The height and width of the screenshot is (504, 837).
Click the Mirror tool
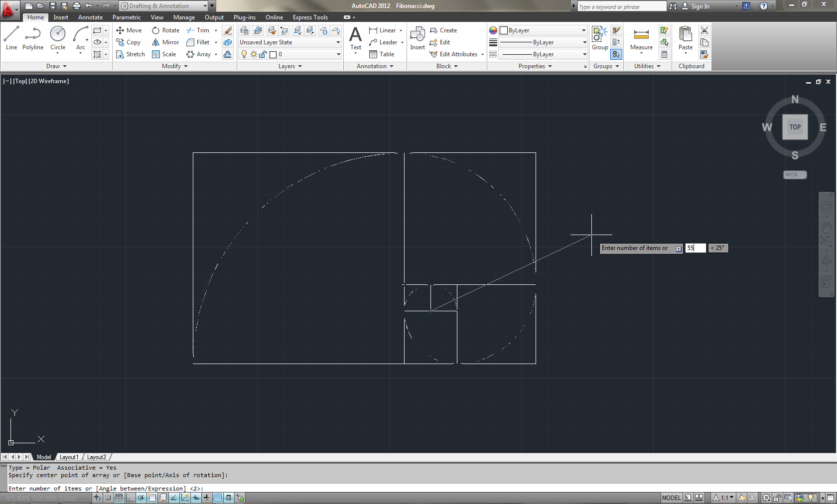tap(165, 42)
